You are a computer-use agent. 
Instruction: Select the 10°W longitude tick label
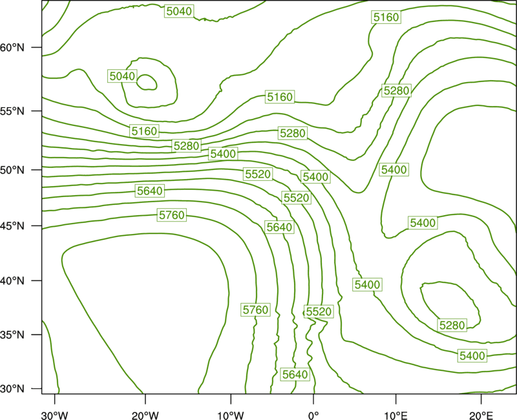231,415
